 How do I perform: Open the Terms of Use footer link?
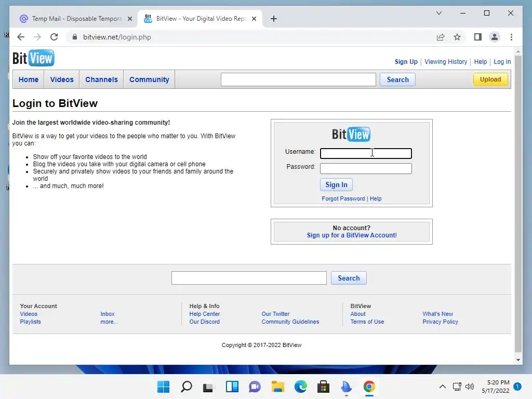367,322
